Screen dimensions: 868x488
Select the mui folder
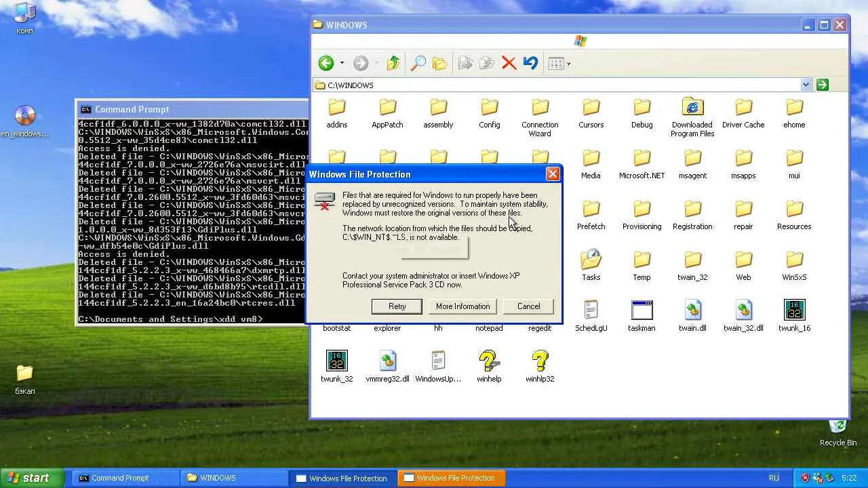(x=794, y=164)
